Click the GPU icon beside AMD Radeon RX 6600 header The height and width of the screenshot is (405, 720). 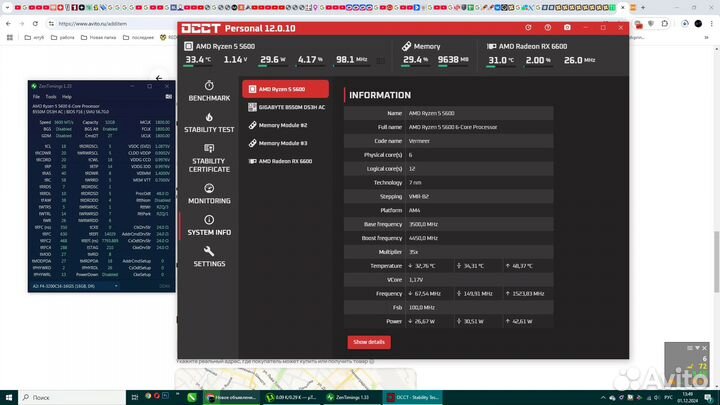(491, 46)
